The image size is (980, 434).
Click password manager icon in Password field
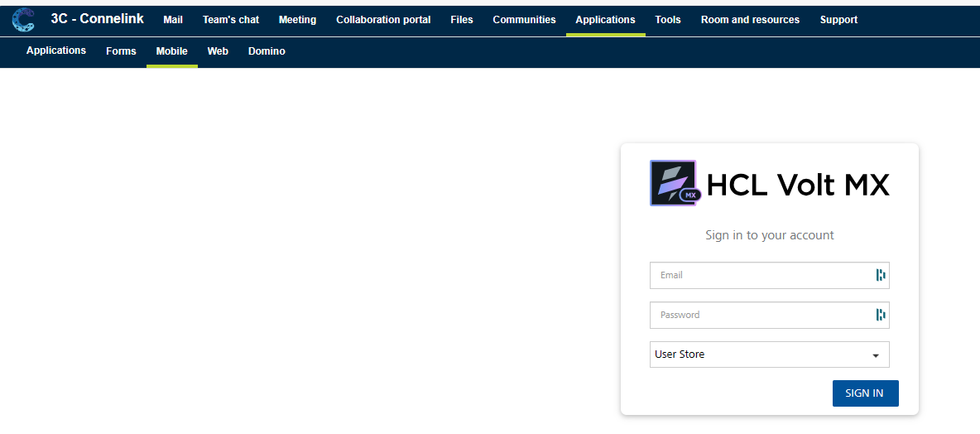click(881, 315)
